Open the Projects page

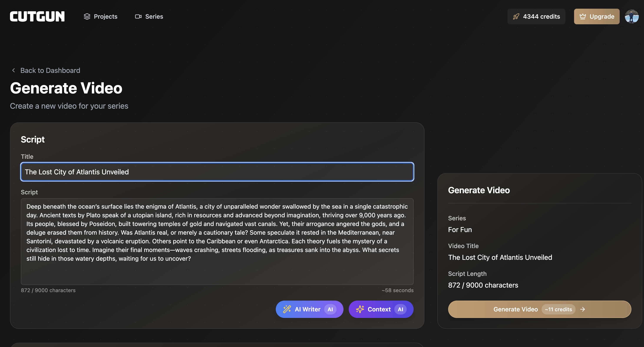click(x=100, y=16)
